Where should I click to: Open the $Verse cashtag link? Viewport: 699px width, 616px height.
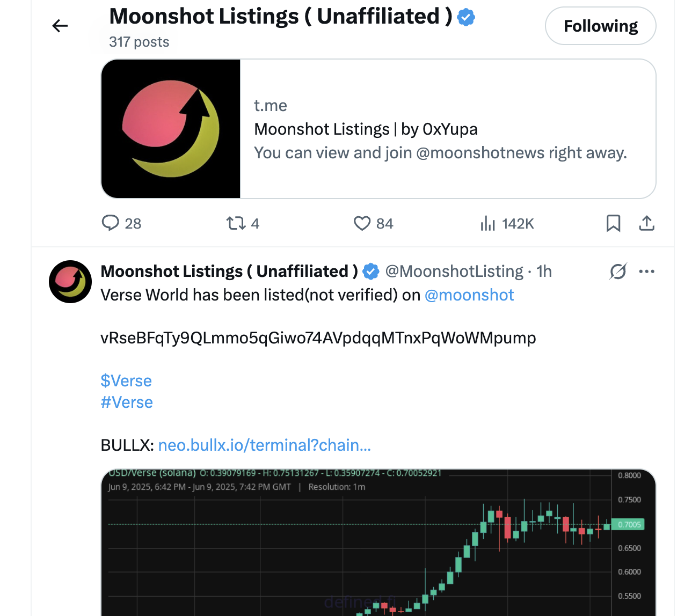click(x=126, y=381)
